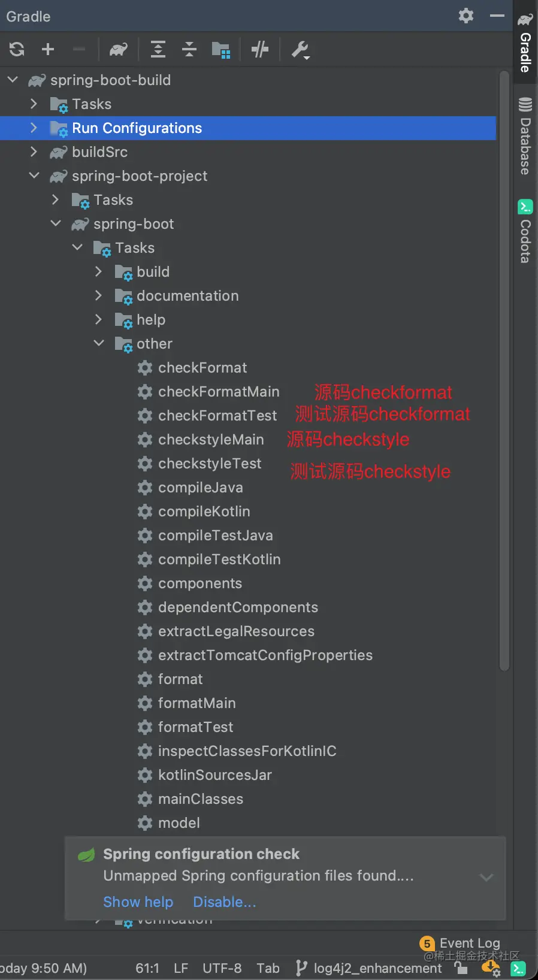Toggle offline mode in Gradle toolbar

(x=260, y=49)
